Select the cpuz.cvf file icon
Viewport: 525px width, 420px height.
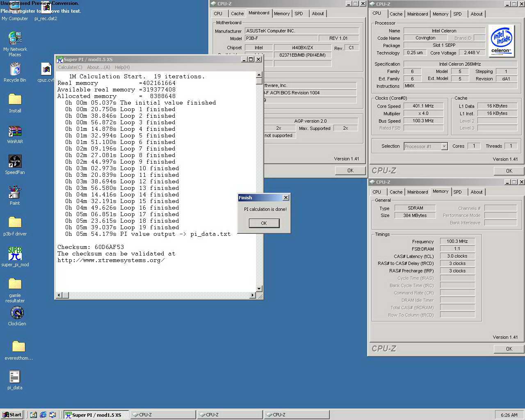(46, 72)
